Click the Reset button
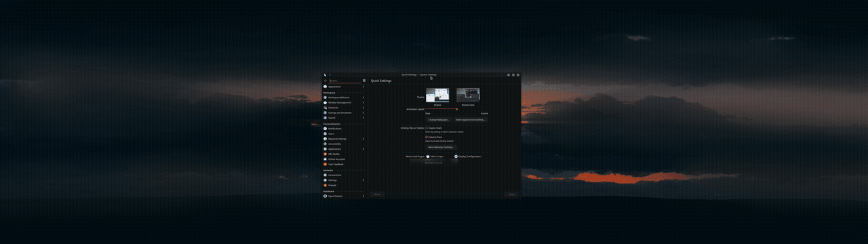868x244 pixels. click(377, 194)
